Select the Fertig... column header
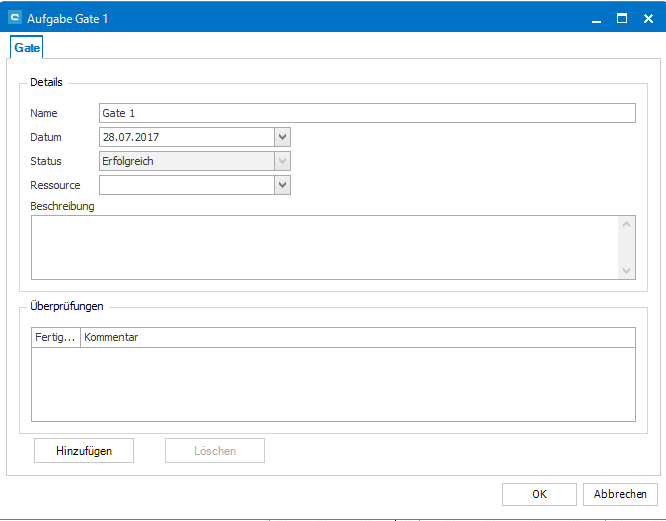 click(x=56, y=337)
